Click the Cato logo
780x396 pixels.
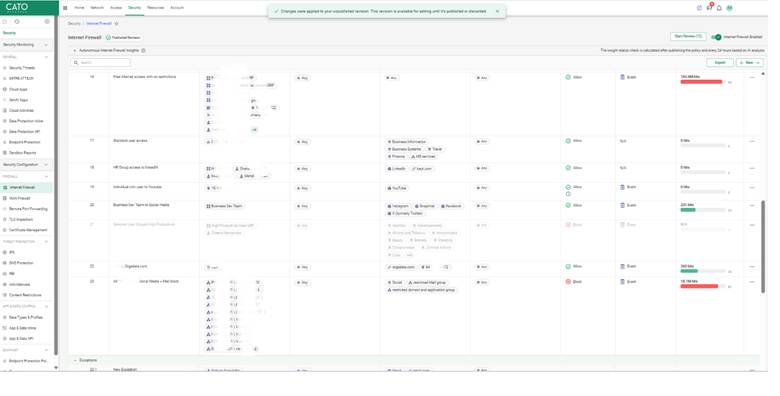(17, 7)
